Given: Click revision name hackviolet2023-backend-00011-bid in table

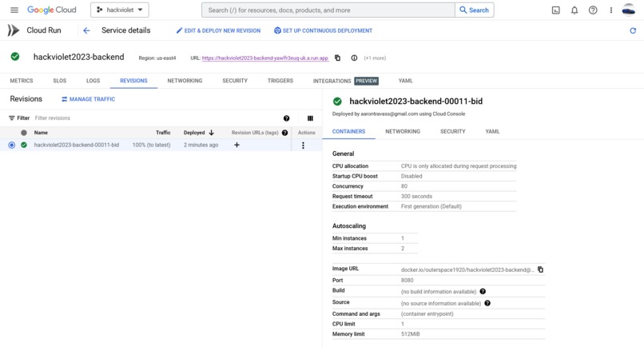Looking at the screenshot, I should pos(77,145).
